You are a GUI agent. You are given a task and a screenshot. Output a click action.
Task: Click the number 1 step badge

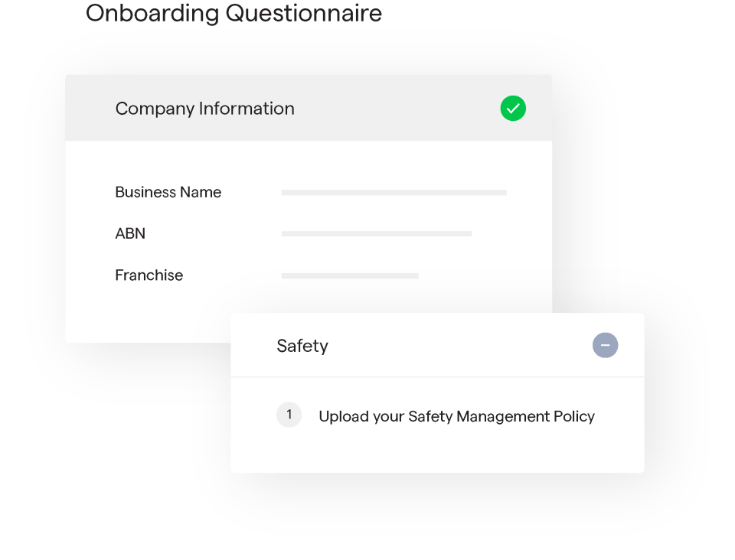[289, 415]
